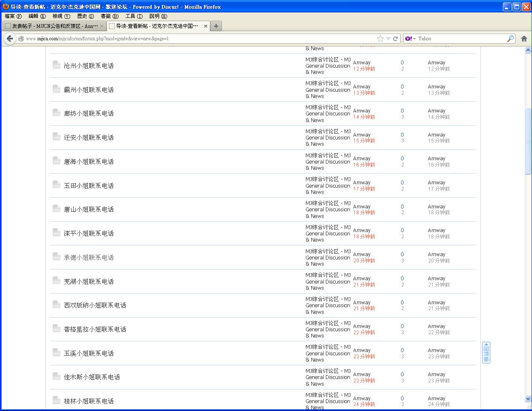Expand the Yahoo search engine selector
The height and width of the screenshot is (411, 532).
[410, 39]
